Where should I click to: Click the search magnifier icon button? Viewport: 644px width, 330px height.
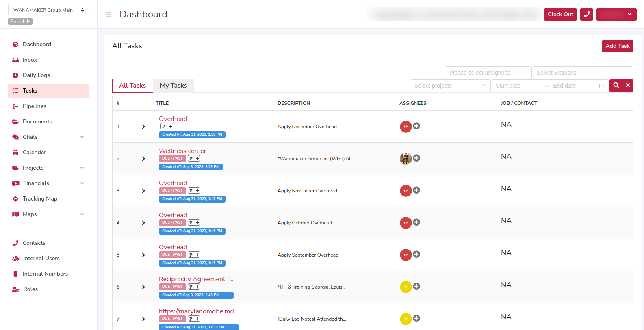click(616, 86)
